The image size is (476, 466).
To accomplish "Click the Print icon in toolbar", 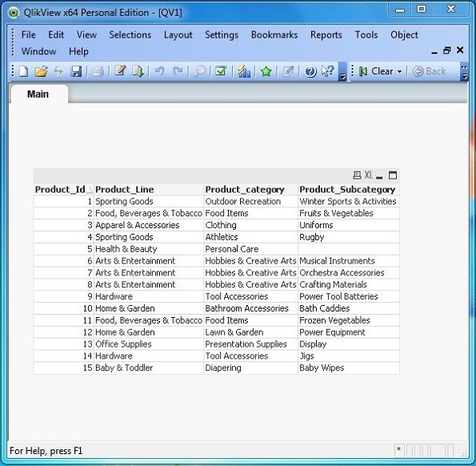I will pyautogui.click(x=98, y=71).
